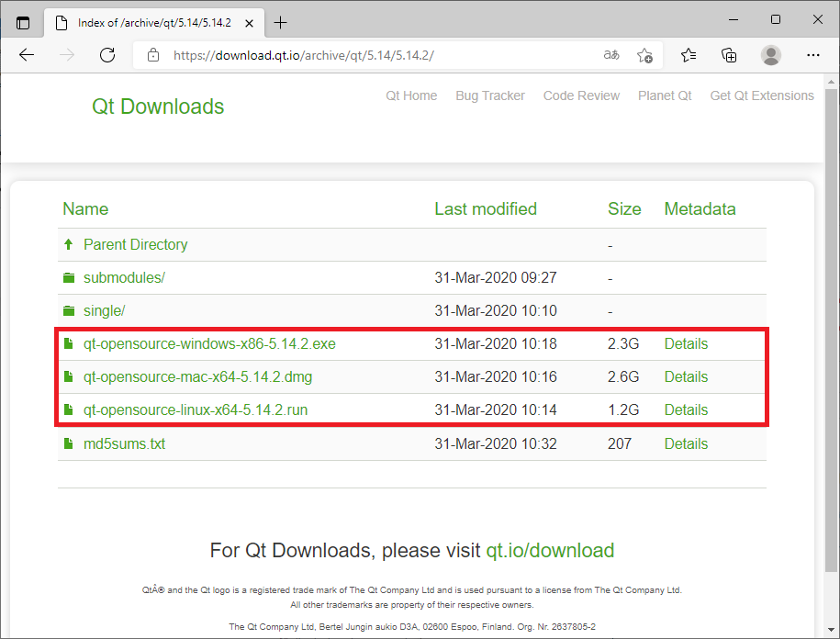Click the file icon next to md5sums.txt
The width and height of the screenshot is (840, 639).
(x=69, y=443)
